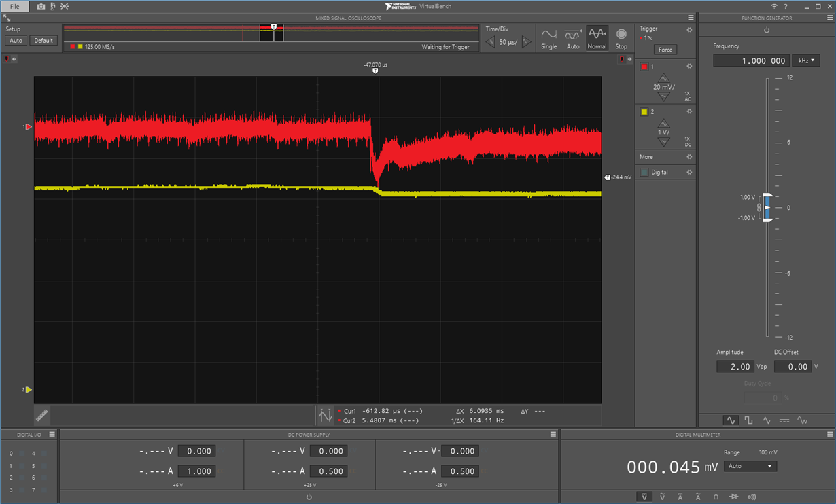Click the Default setup button
The width and height of the screenshot is (836, 504).
click(x=43, y=41)
